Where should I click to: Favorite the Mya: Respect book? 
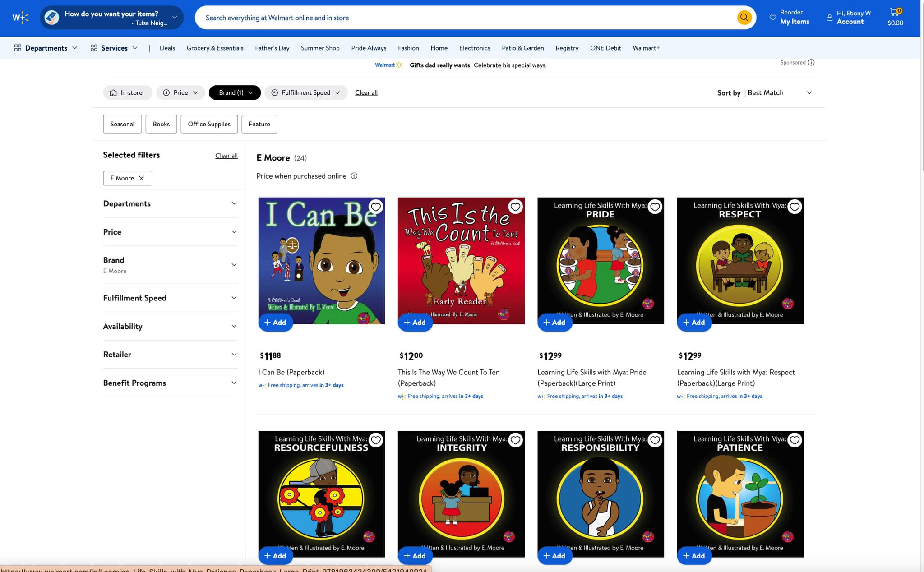(795, 207)
